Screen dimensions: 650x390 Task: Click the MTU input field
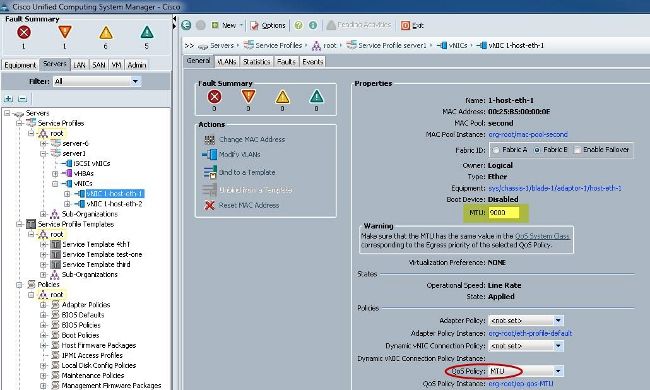click(x=503, y=212)
